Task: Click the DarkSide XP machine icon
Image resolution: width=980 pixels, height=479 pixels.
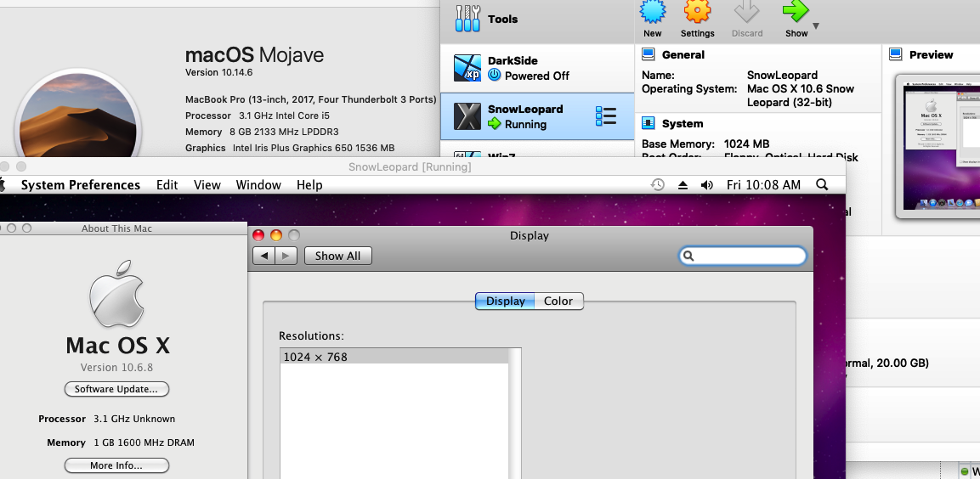Action: (467, 68)
